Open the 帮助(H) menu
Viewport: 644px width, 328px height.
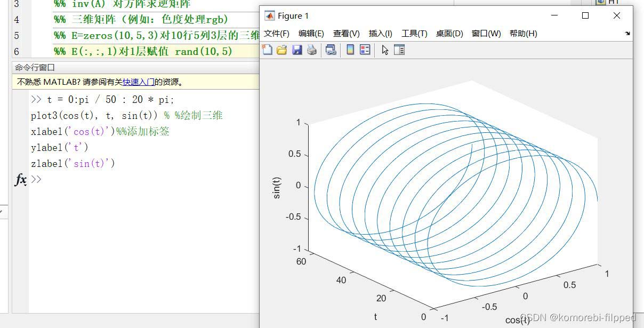(x=523, y=34)
